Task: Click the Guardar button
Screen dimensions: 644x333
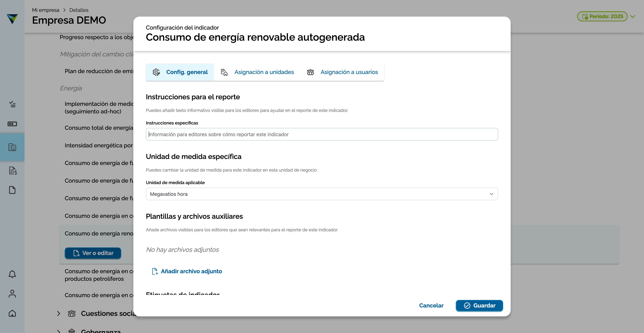Action: click(479, 305)
